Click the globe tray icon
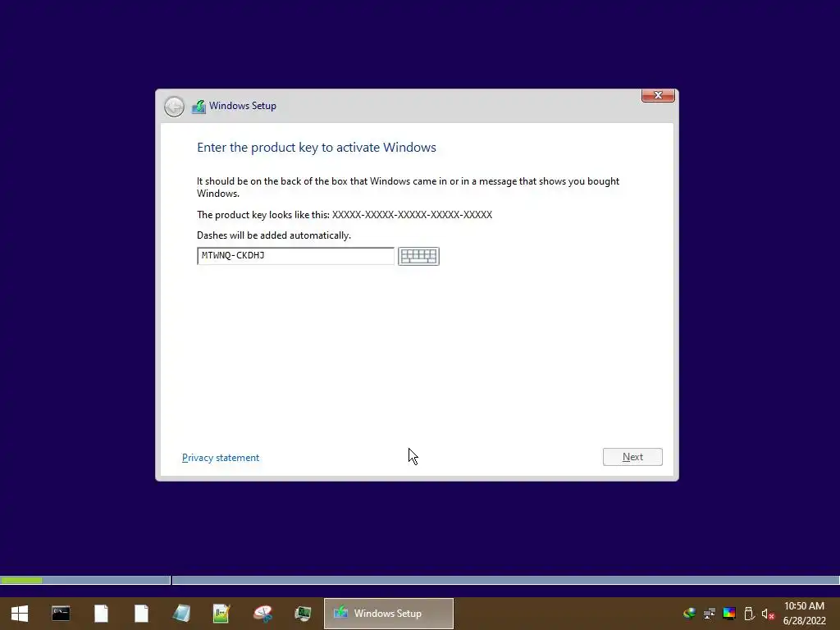 [689, 614]
